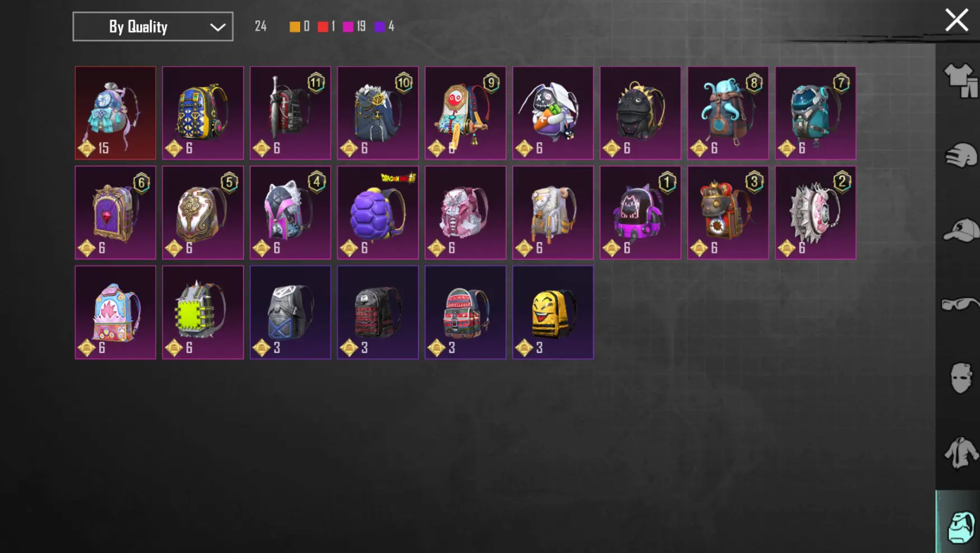Close the backpack inventory screen
The image size is (980, 553).
pyautogui.click(x=956, y=20)
